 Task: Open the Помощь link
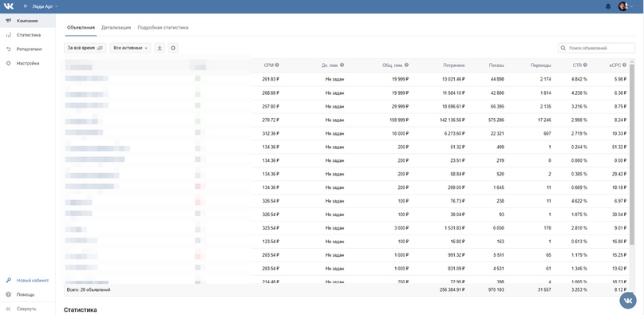26,294
